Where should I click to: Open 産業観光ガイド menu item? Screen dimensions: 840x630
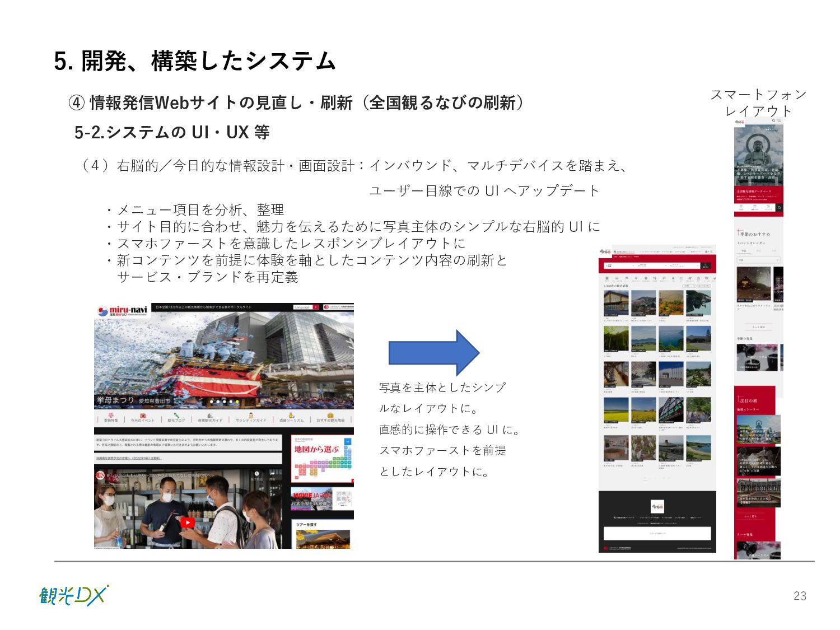click(210, 418)
